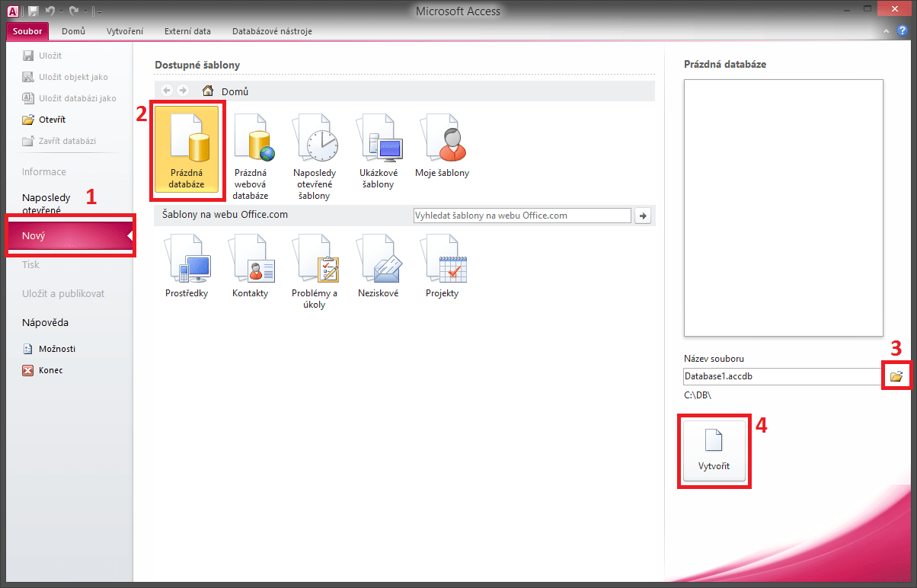Click the Access application icon in title bar

[12, 11]
